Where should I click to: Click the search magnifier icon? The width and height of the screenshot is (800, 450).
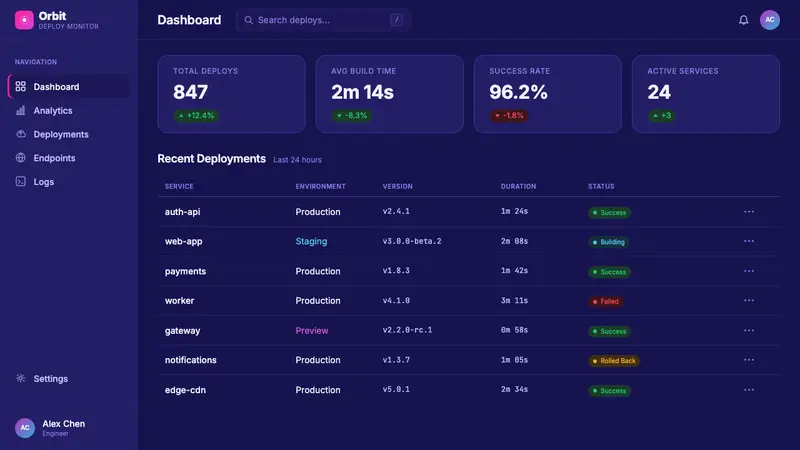[248, 20]
